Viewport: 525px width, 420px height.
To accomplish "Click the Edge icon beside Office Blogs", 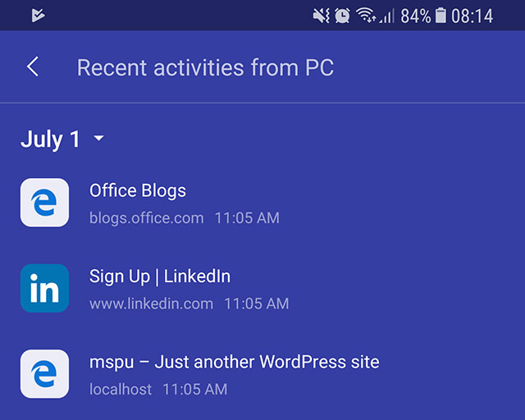I will point(44,203).
